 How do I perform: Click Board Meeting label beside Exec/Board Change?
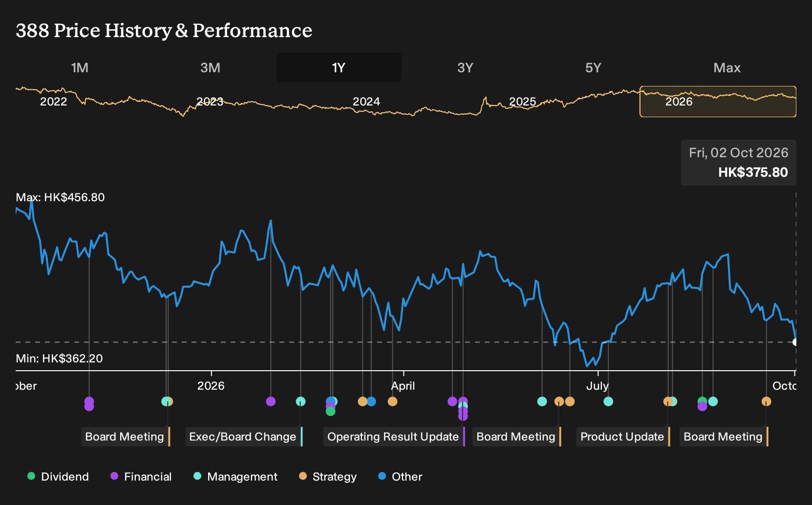point(126,437)
